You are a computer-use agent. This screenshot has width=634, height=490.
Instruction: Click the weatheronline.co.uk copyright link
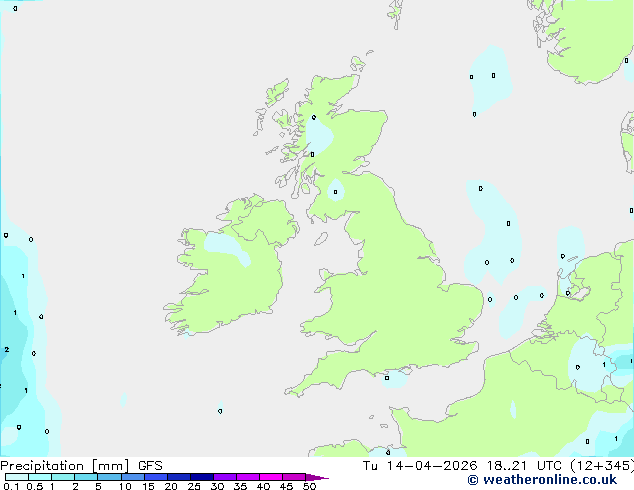pyautogui.click(x=542, y=480)
